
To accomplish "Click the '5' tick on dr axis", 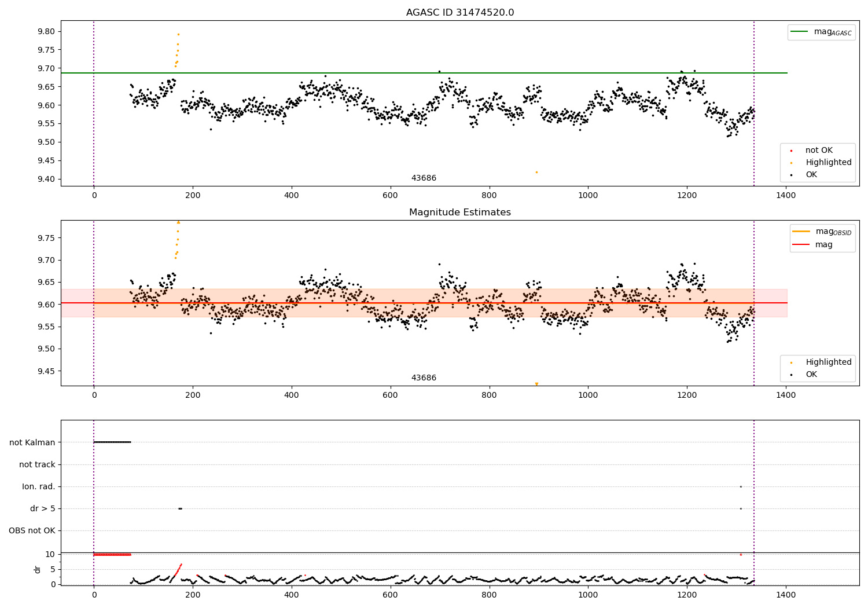I will 53,569.
